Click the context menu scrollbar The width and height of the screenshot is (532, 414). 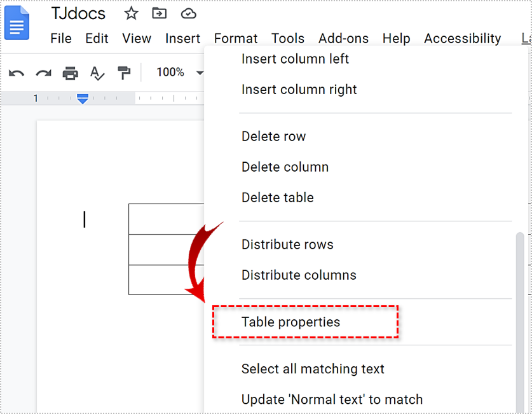(x=520, y=322)
